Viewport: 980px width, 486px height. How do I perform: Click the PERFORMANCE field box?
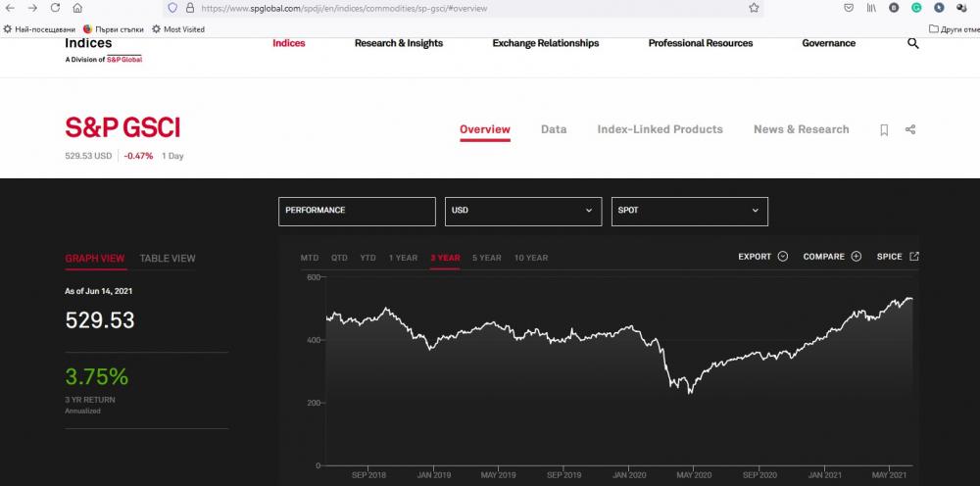pos(357,211)
